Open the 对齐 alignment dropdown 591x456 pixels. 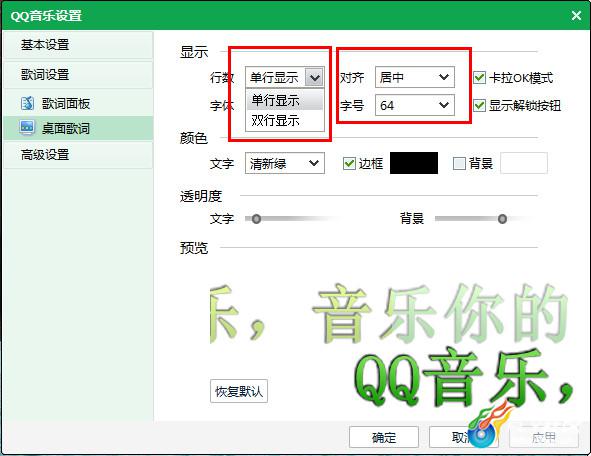click(415, 77)
